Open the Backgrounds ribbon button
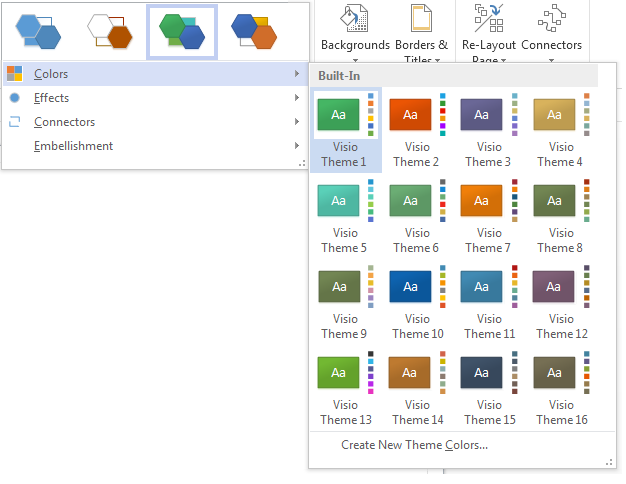 355,32
